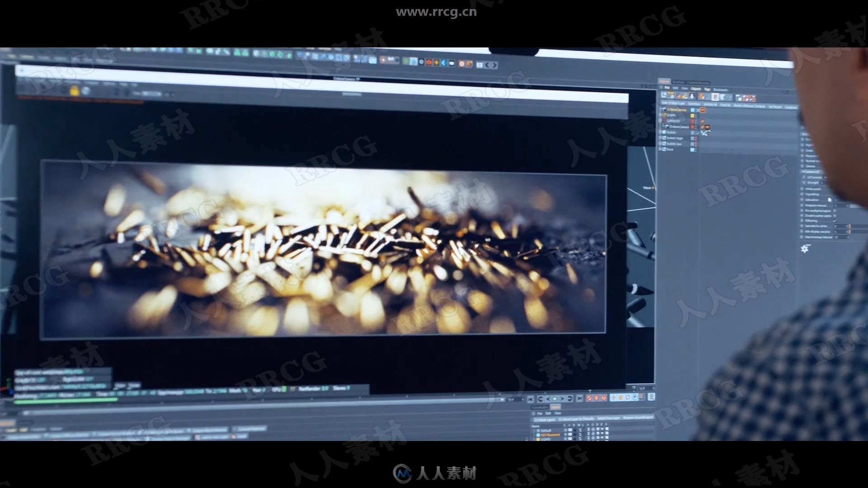Click the green icon in top toolbar
This screenshot has height=488, width=868.
point(406,61)
